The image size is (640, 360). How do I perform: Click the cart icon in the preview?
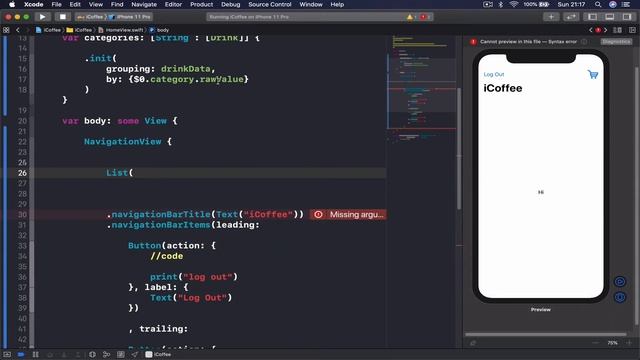click(593, 74)
